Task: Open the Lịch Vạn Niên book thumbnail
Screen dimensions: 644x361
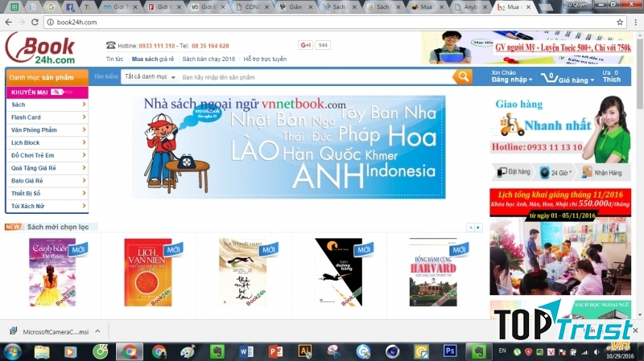Action: [x=148, y=273]
